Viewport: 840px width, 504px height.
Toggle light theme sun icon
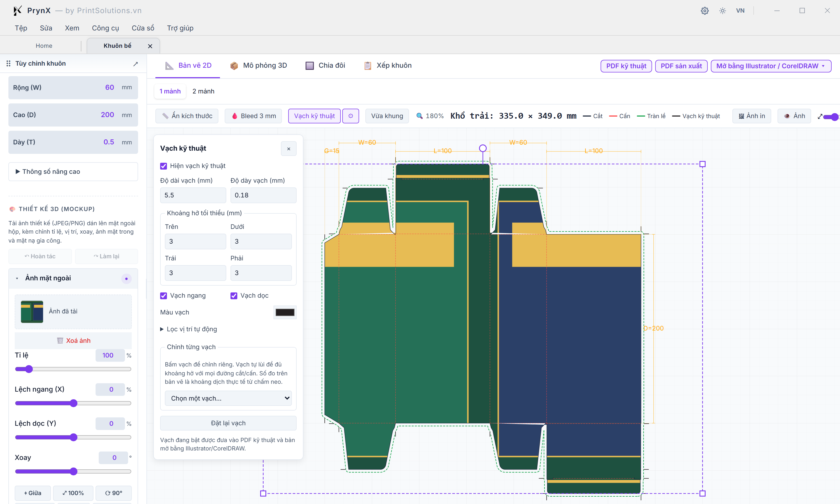pyautogui.click(x=722, y=10)
